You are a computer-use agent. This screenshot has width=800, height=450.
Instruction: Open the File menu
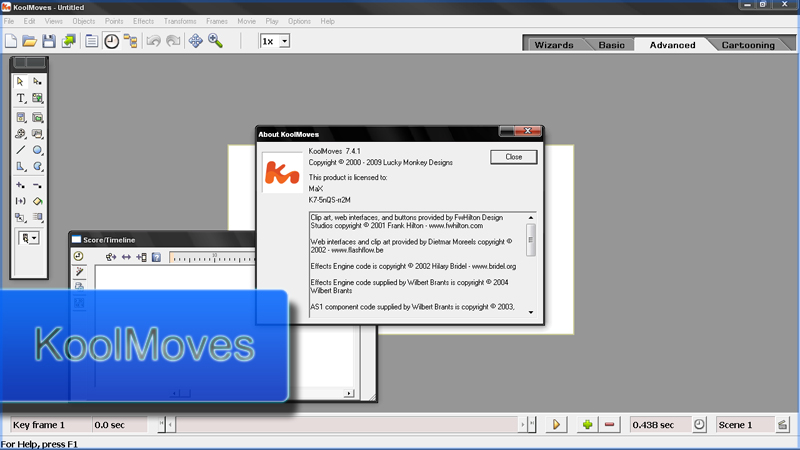9,21
